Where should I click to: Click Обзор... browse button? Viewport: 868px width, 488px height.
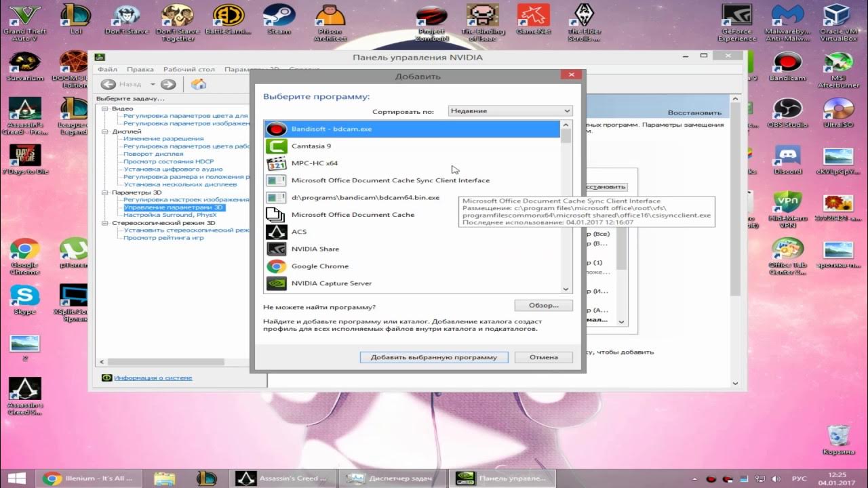pyautogui.click(x=543, y=306)
